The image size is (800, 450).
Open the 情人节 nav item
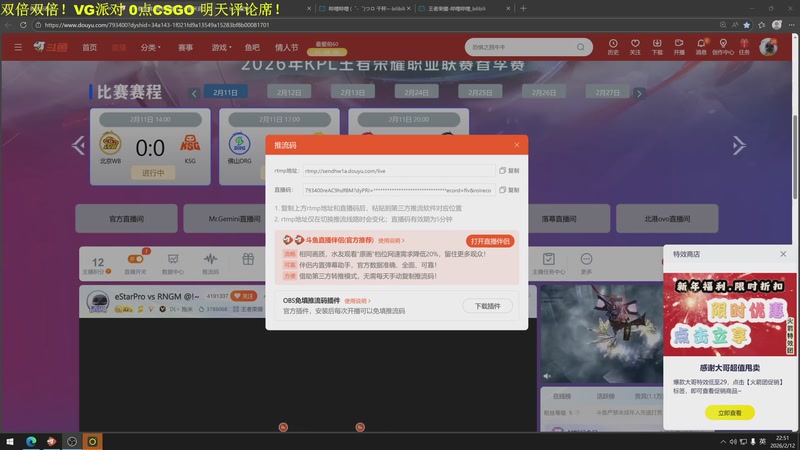click(287, 47)
